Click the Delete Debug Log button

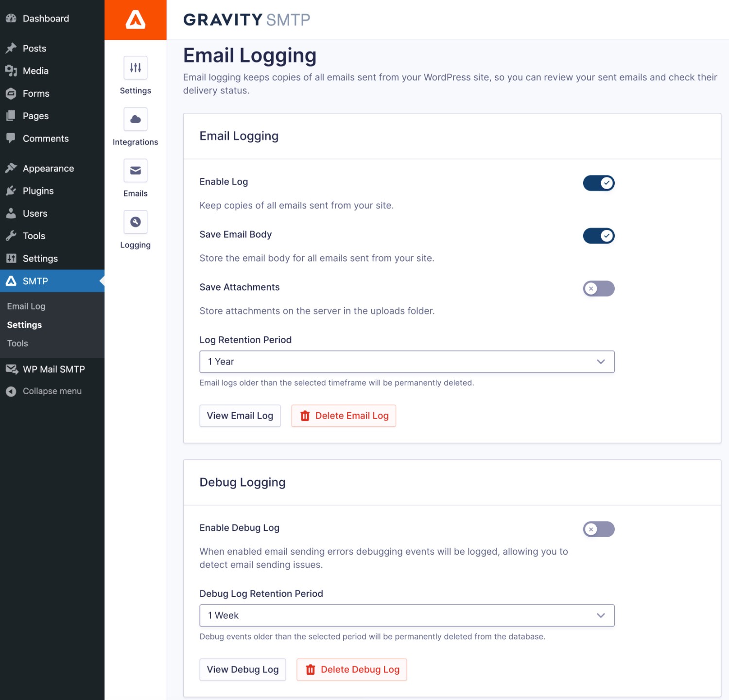[352, 669]
